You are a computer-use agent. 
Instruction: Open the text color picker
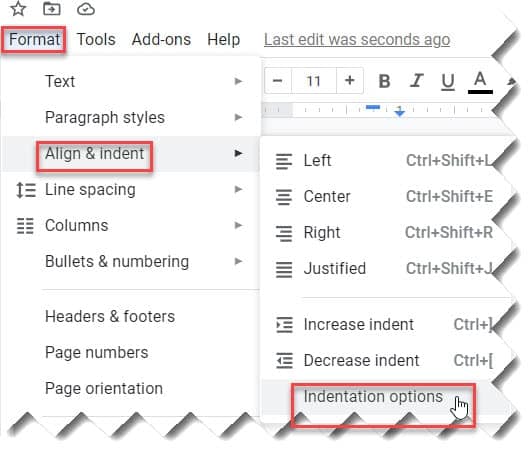[x=480, y=82]
